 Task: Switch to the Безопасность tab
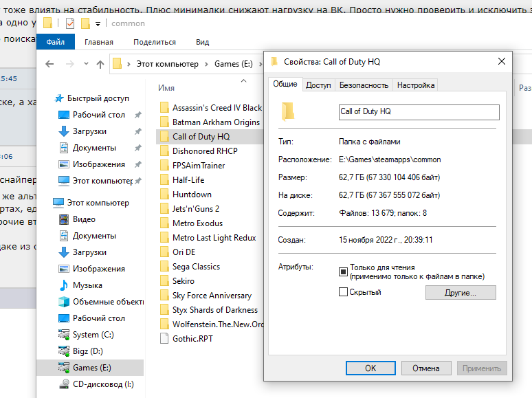click(x=364, y=85)
